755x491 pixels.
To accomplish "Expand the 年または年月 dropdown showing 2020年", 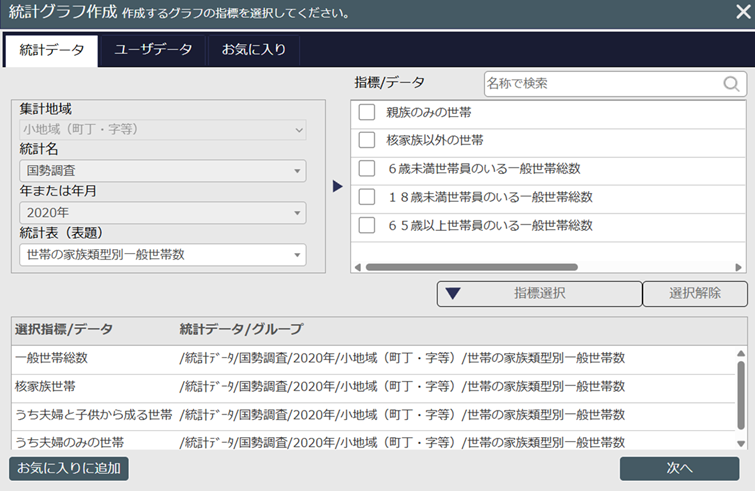I will pyautogui.click(x=163, y=213).
